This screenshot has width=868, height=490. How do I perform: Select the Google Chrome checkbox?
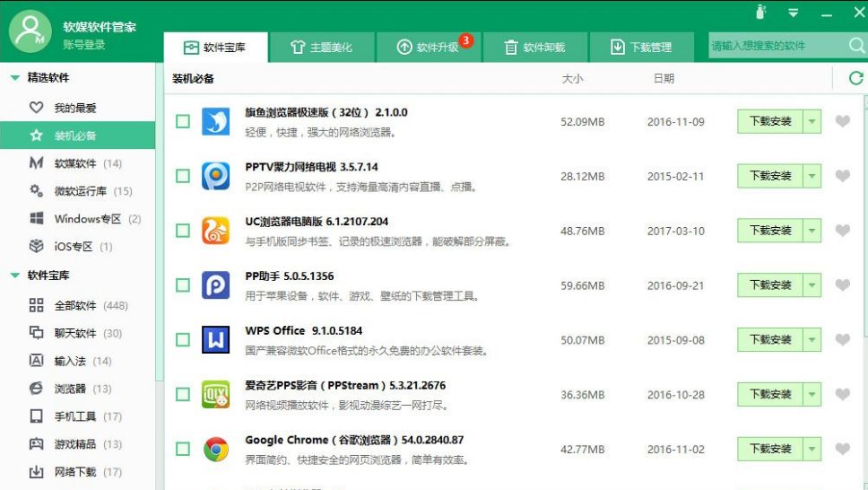click(183, 449)
